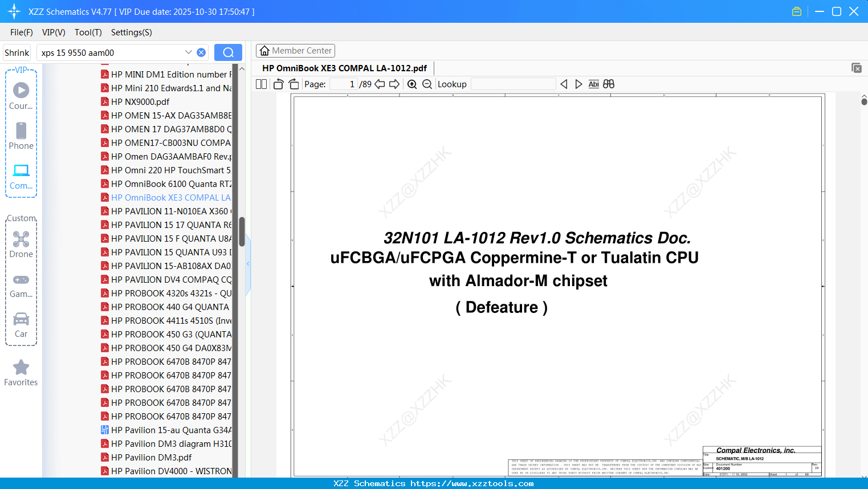Screen dimensions: 868x489
Task: Click the toolbox icon in title bar
Action: pyautogui.click(x=797, y=11)
